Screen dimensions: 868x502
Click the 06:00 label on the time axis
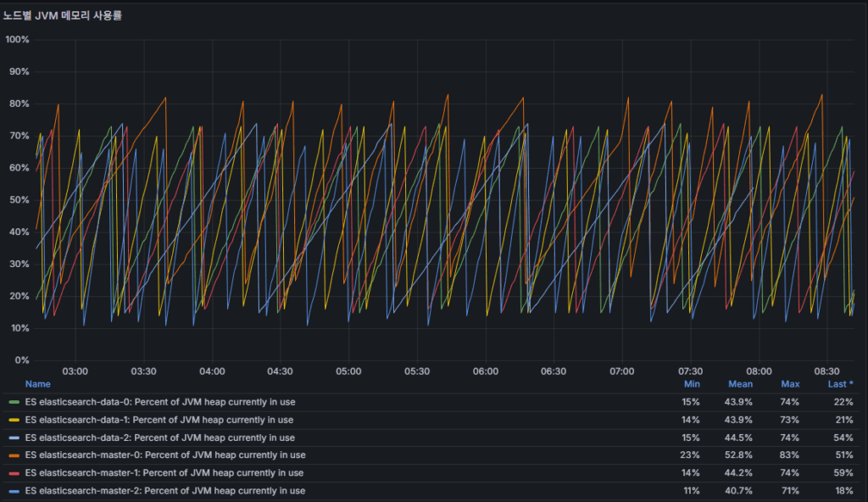pyautogui.click(x=485, y=371)
